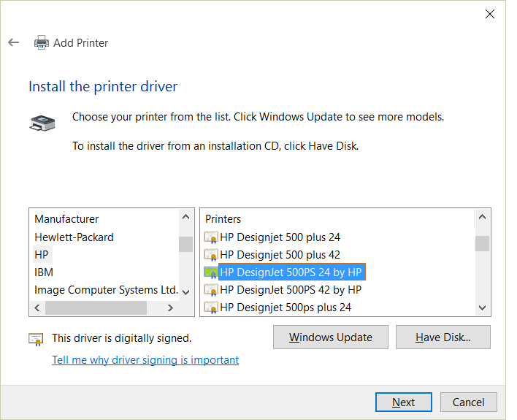The width and height of the screenshot is (517, 420).
Task: Click Printers list scroll up arrow
Action: pyautogui.click(x=483, y=217)
